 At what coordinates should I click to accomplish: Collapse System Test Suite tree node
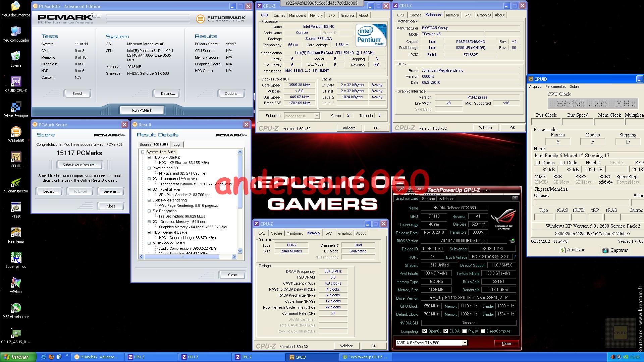coord(143,152)
